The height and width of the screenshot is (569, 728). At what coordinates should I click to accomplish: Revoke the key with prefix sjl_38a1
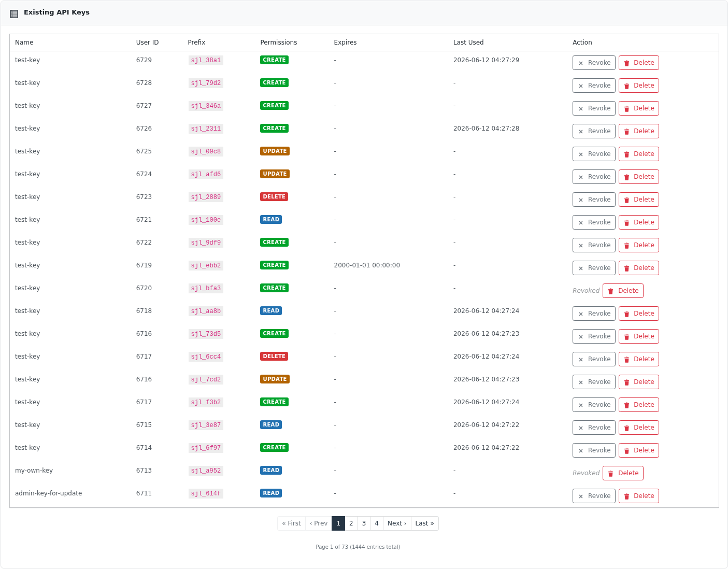tap(594, 63)
